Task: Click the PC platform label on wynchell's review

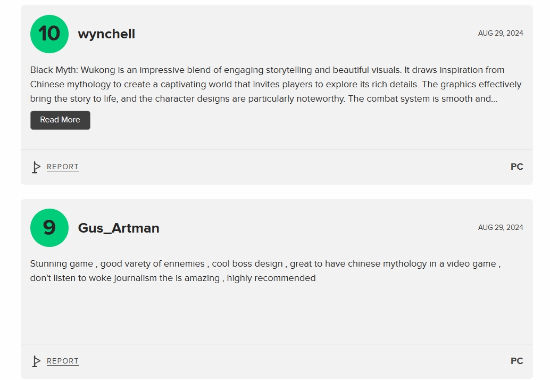Action: [517, 167]
